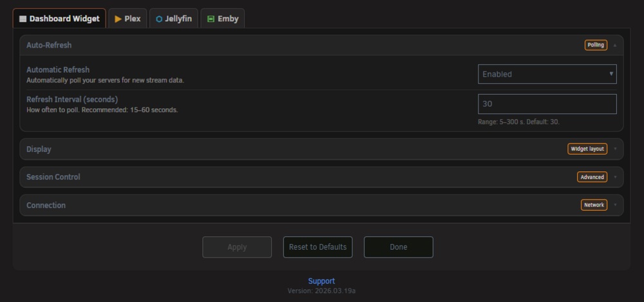Click the Dashboard Widget grid icon
The width and height of the screenshot is (644, 302).
(23, 19)
